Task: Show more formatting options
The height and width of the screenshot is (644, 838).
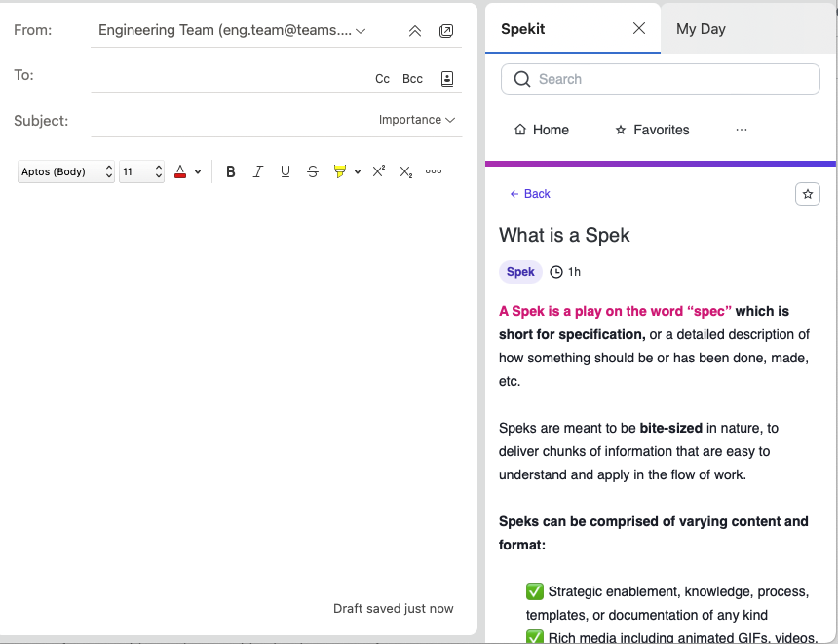Action: [x=434, y=171]
